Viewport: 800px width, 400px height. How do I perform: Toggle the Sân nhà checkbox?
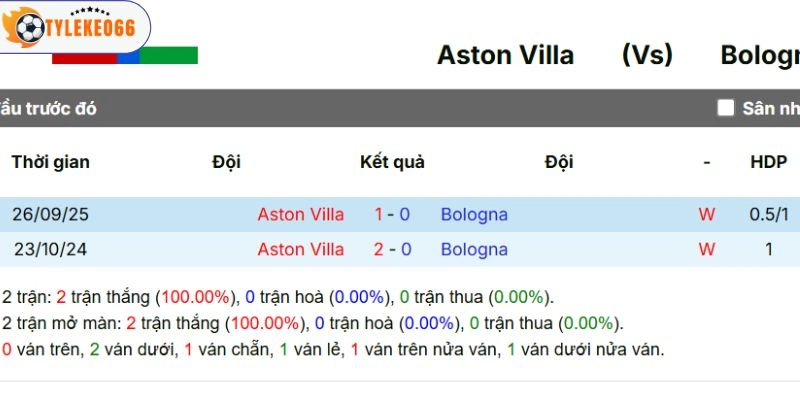coord(725,108)
